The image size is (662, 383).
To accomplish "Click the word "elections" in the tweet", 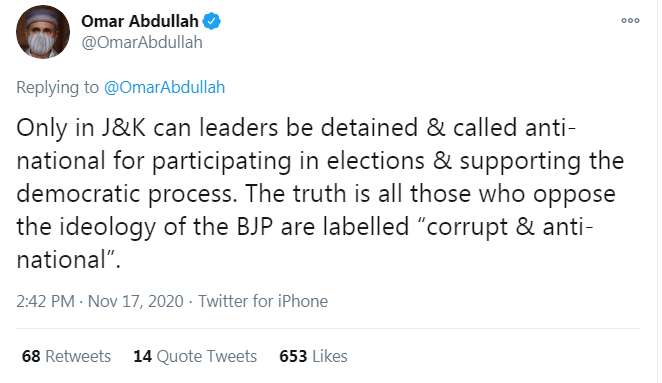I will click(375, 161).
